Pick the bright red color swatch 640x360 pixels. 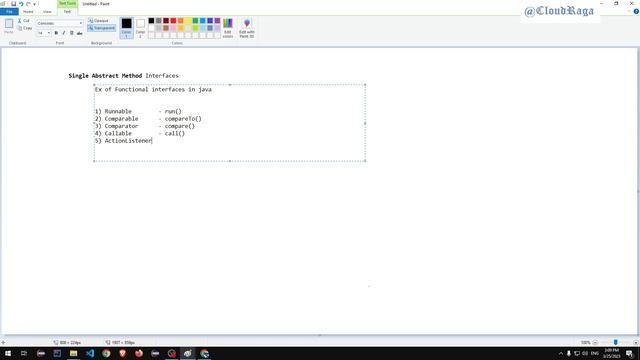(x=173, y=20)
